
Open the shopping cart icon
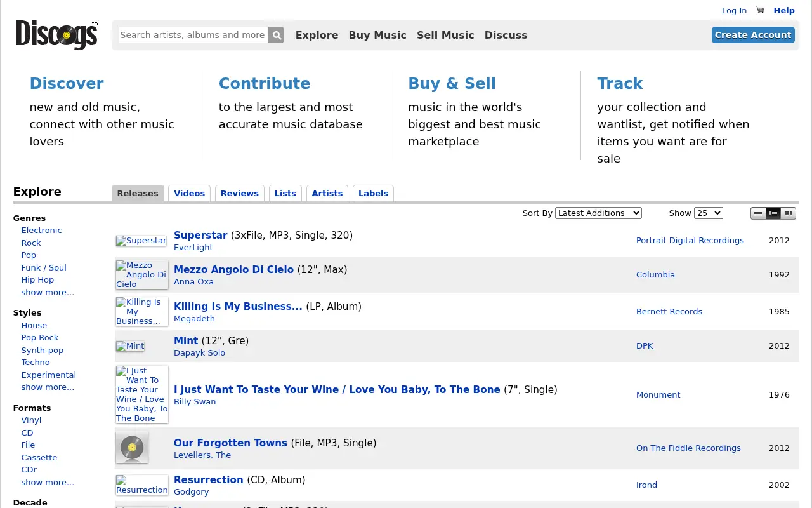pyautogui.click(x=760, y=10)
